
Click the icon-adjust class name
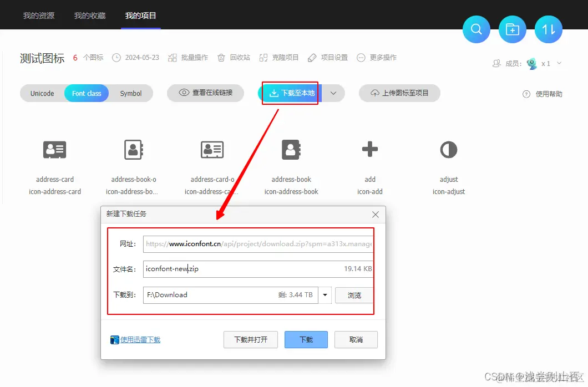(x=449, y=191)
